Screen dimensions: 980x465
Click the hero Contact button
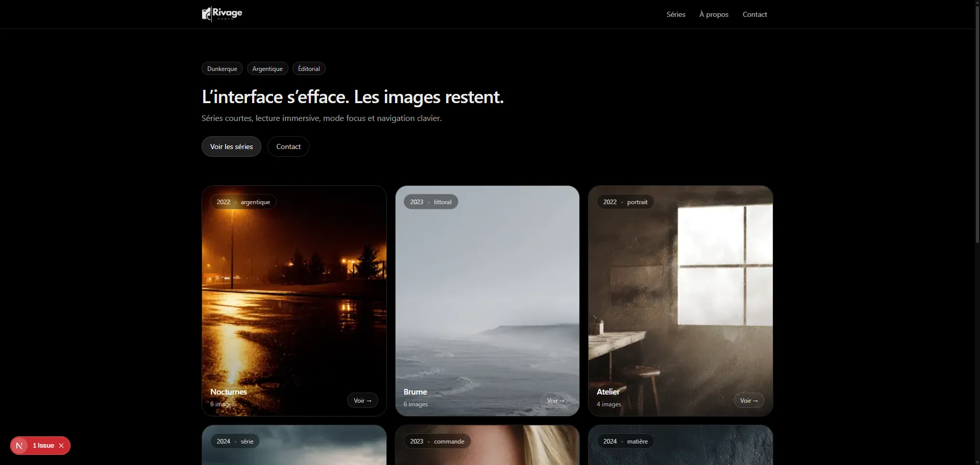click(x=288, y=146)
